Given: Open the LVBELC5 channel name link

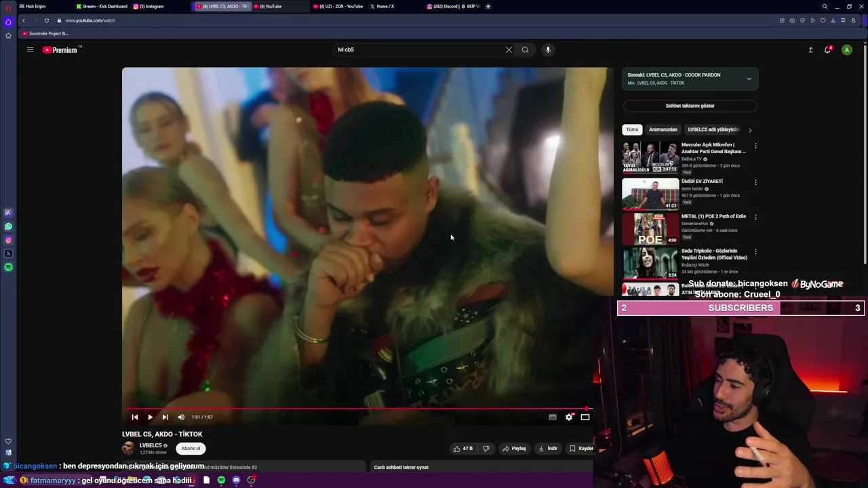Looking at the screenshot, I should [151, 445].
